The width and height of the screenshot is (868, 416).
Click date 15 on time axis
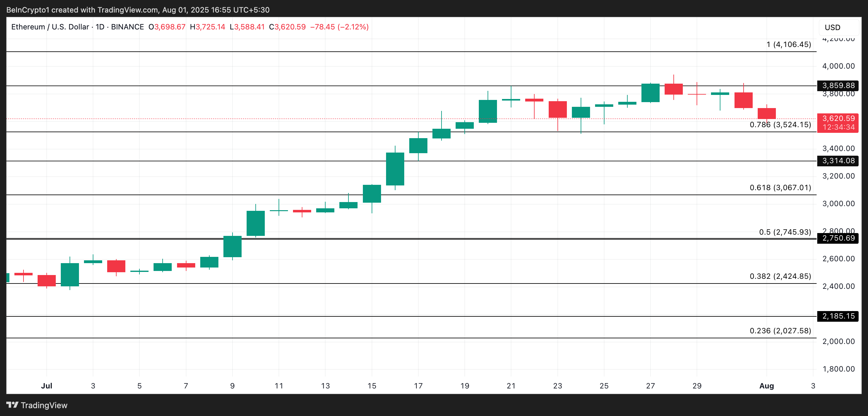point(372,386)
